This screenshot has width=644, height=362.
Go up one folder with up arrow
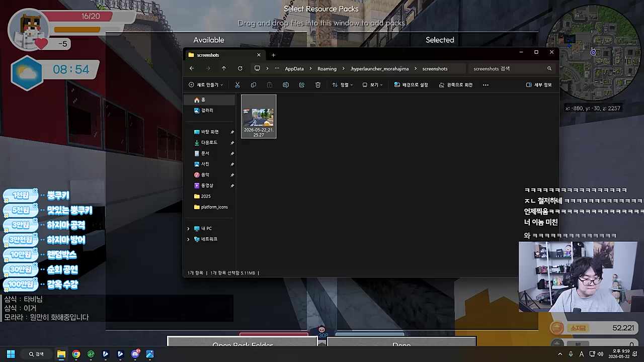[x=224, y=68]
